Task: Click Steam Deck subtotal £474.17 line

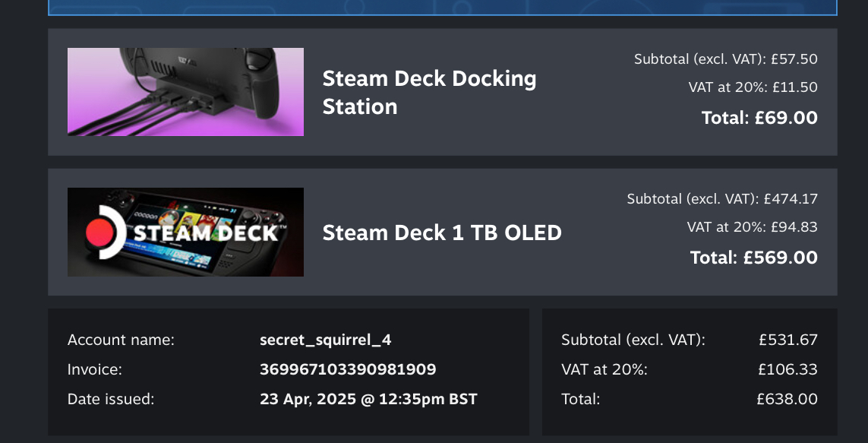Action: [722, 199]
